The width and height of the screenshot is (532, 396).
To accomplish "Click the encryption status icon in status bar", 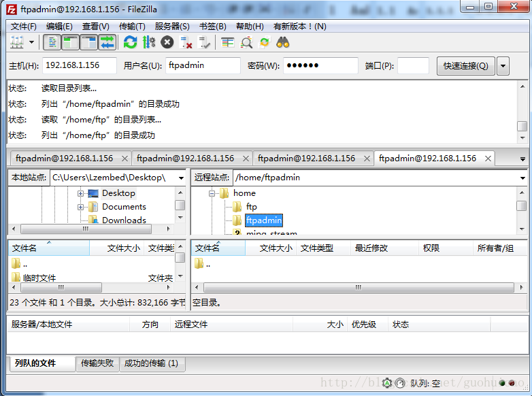I will pos(387,383).
